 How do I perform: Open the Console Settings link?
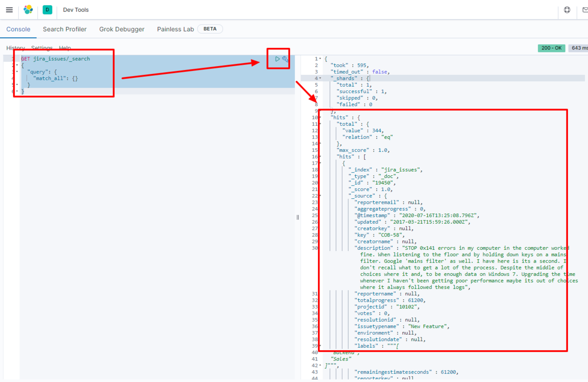42,48
